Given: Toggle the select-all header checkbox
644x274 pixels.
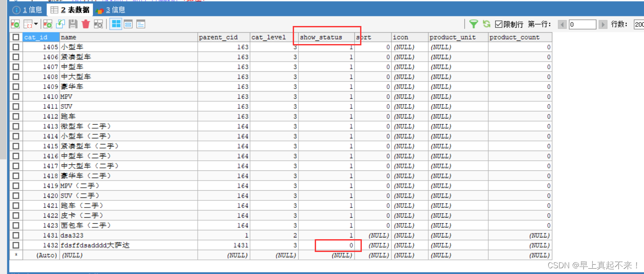Looking at the screenshot, I should [16, 37].
